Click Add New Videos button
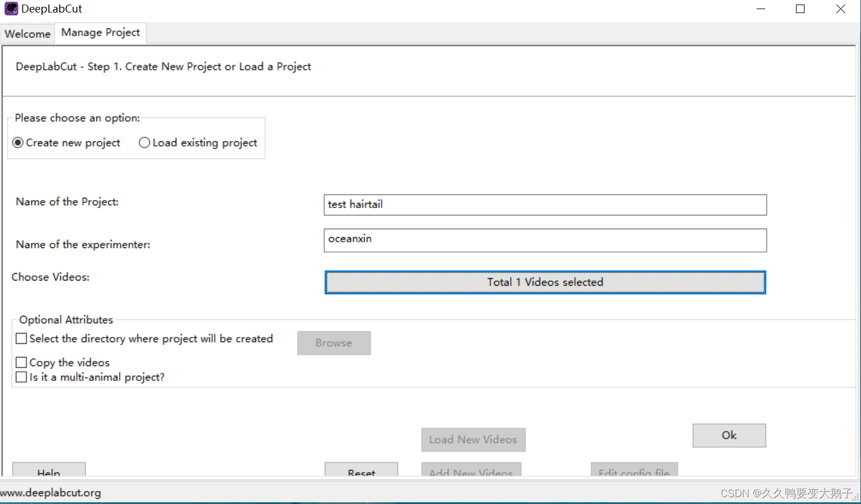The width and height of the screenshot is (861, 504). point(471,470)
